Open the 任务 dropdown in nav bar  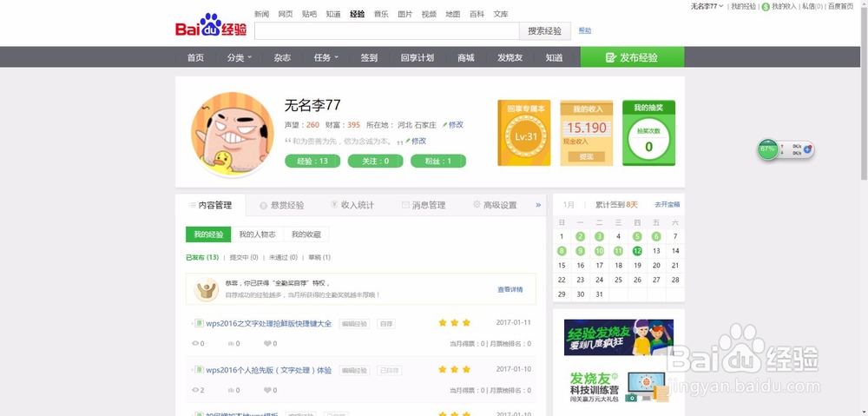326,57
